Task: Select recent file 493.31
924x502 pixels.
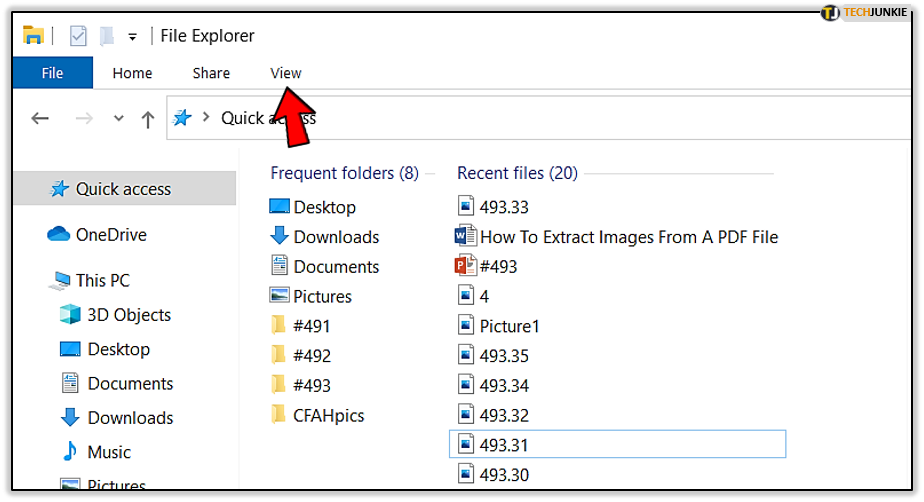Action: tap(617, 444)
